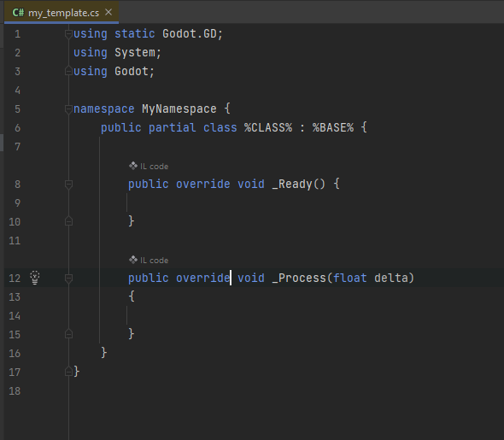Select the my_template.cs editor tab
Image resolution: width=504 pixels, height=440 pixels.
coord(62,12)
